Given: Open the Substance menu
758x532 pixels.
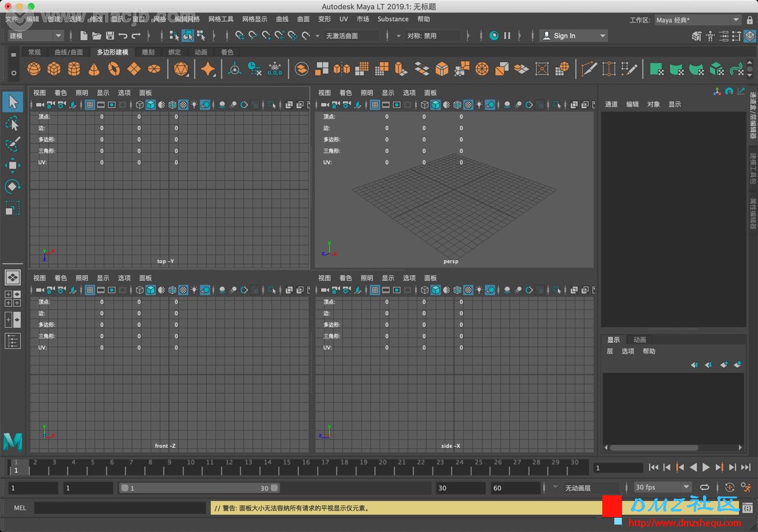Looking at the screenshot, I should point(393,19).
